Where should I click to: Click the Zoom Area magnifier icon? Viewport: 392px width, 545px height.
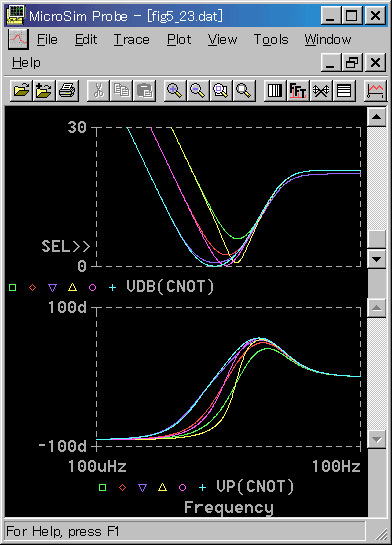click(221, 91)
